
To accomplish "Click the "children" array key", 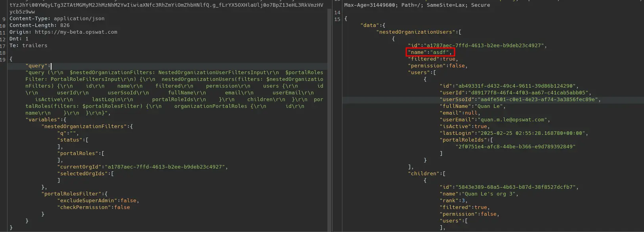I will 423,174.
